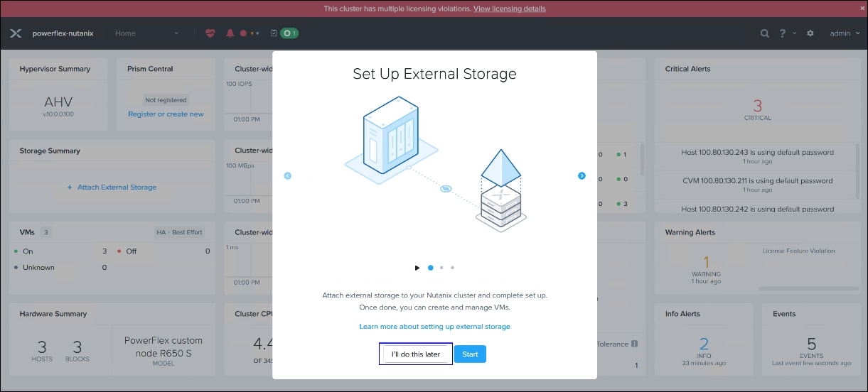Click License Feature Violation warning
868x392 pixels.
[798, 251]
